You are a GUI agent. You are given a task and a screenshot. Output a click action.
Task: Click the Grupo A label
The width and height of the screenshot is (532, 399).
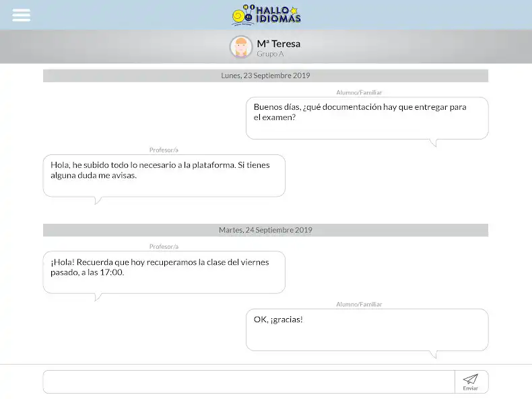click(270, 54)
